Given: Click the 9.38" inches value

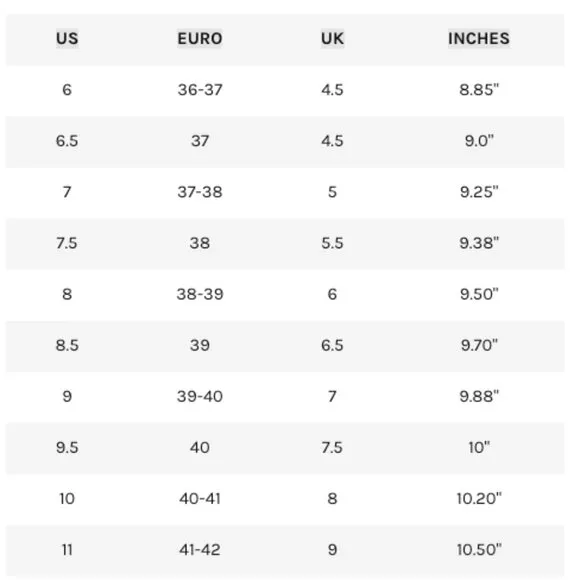Looking at the screenshot, I should tap(479, 243).
